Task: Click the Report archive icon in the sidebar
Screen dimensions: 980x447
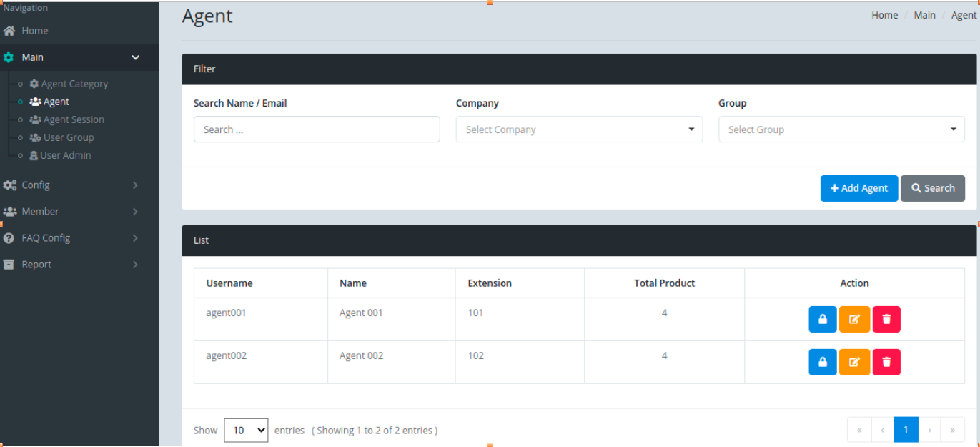Action: pos(9,265)
